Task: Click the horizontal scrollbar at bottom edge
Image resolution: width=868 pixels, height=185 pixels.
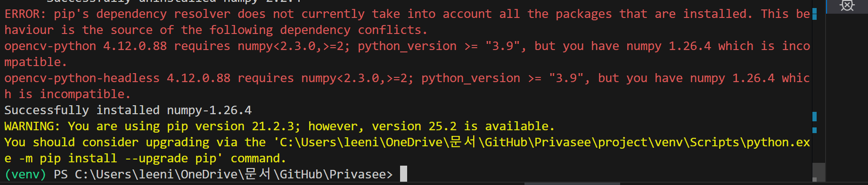Action: (572, 184)
